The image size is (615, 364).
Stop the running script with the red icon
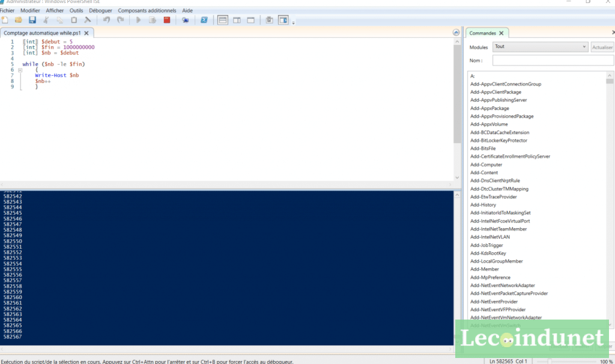point(166,20)
